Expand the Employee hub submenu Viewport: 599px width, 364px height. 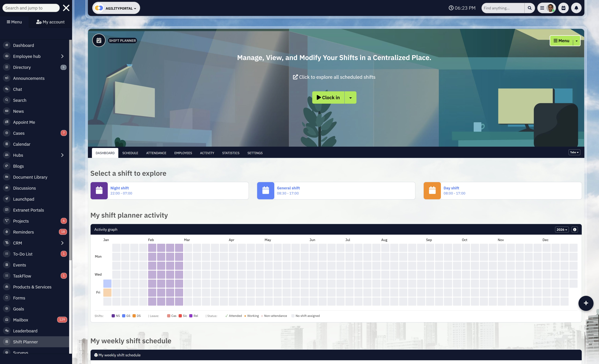click(x=62, y=56)
